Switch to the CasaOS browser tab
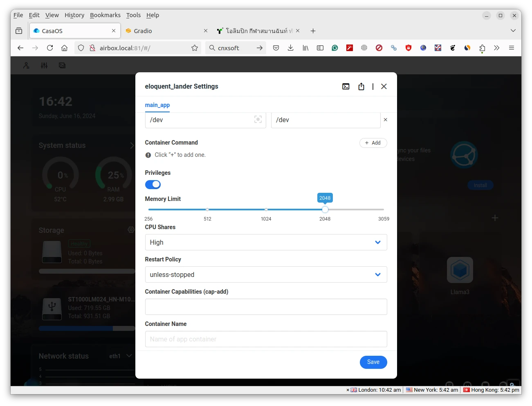Screen dimensions: 532x406 tap(75, 31)
